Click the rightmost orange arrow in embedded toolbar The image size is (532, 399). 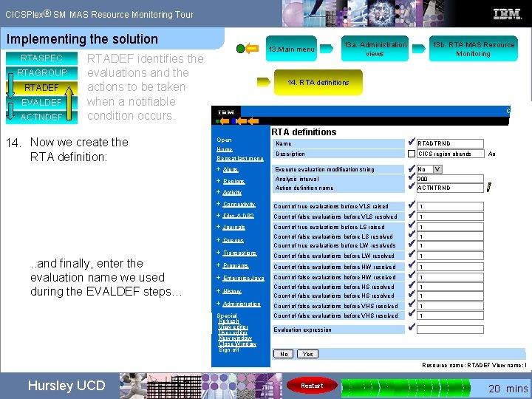pyautogui.click(x=253, y=121)
